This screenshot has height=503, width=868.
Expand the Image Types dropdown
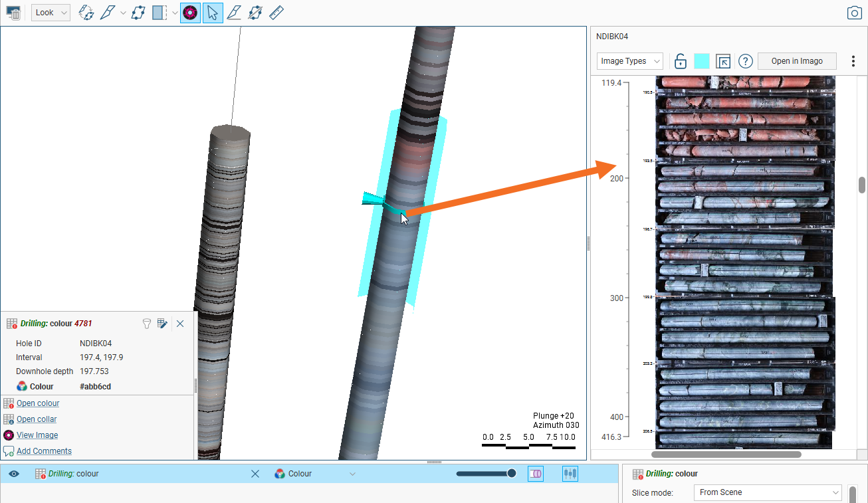click(x=629, y=61)
